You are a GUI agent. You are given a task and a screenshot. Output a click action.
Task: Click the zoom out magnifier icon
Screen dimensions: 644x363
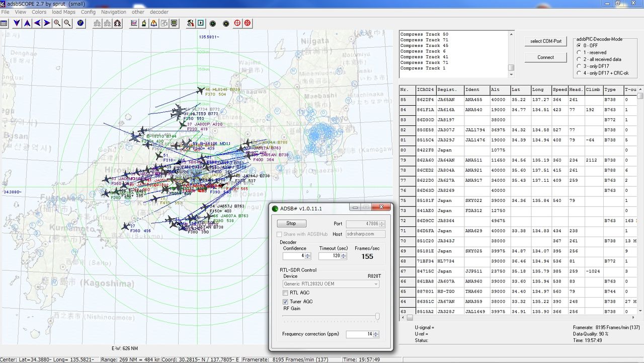(x=67, y=23)
